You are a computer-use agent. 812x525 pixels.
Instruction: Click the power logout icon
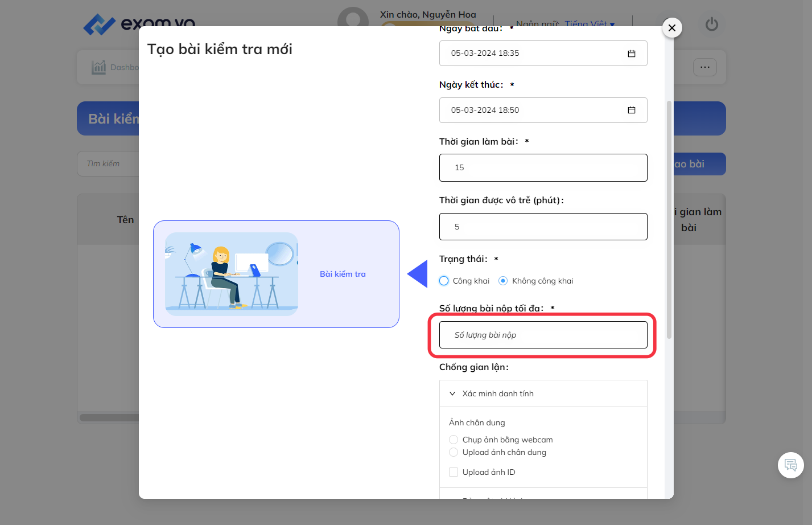point(712,24)
